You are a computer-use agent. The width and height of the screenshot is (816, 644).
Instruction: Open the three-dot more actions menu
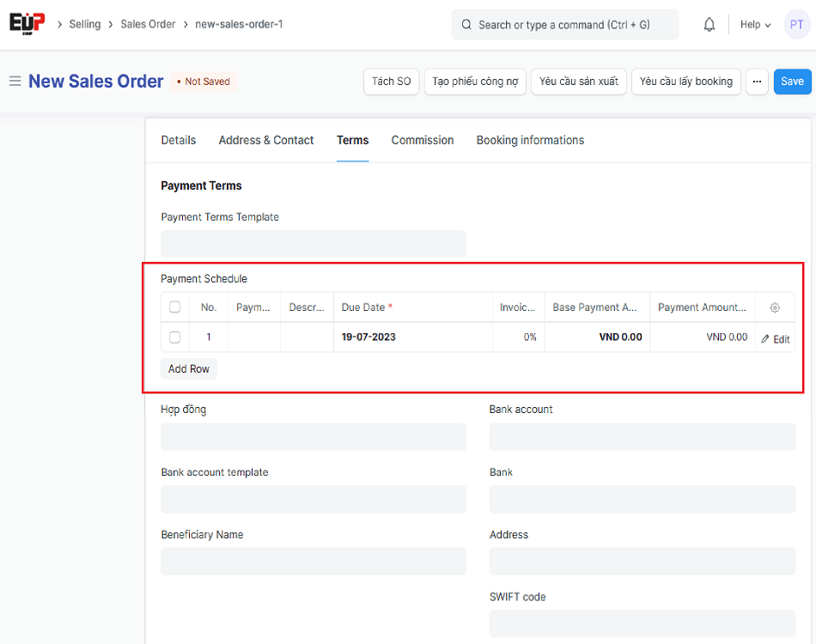point(757,82)
